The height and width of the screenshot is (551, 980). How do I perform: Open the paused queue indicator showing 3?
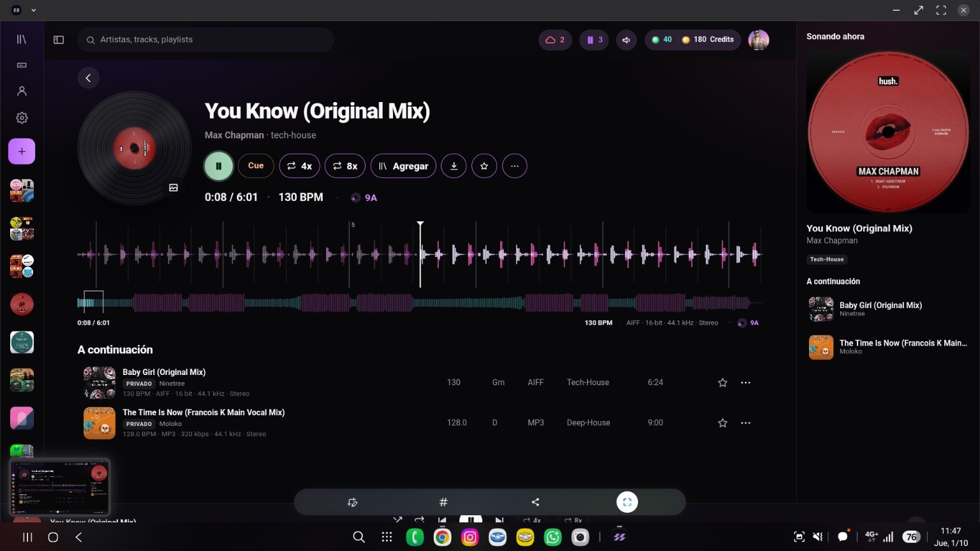[x=594, y=40]
